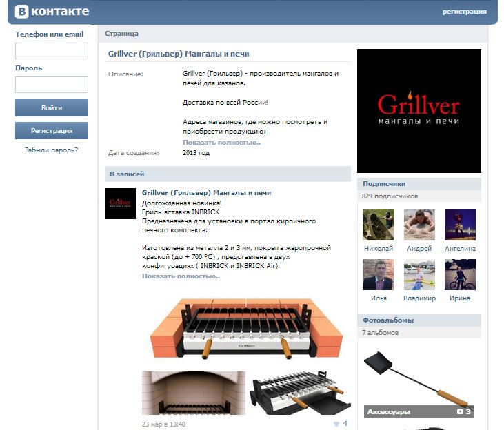Image resolution: width=504 pixels, height=430 pixels.
Task: Open subscriber Ангелина's avatar
Action: (x=460, y=225)
